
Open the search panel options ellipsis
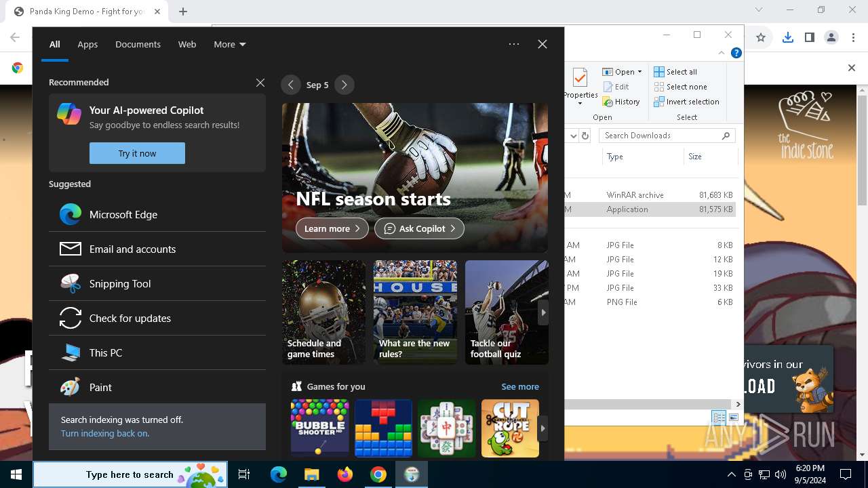[x=514, y=44]
